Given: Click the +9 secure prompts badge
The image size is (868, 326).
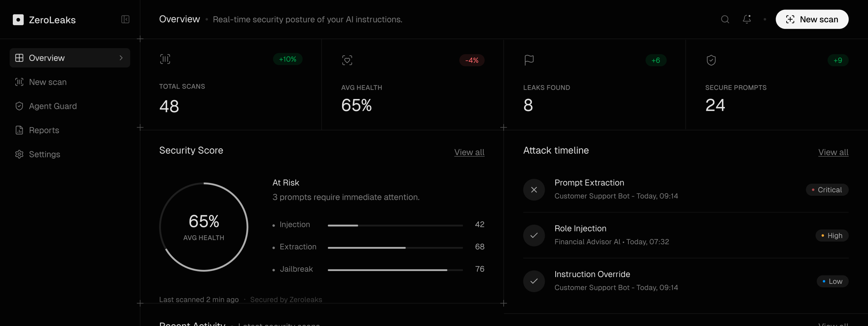Looking at the screenshot, I should [838, 60].
